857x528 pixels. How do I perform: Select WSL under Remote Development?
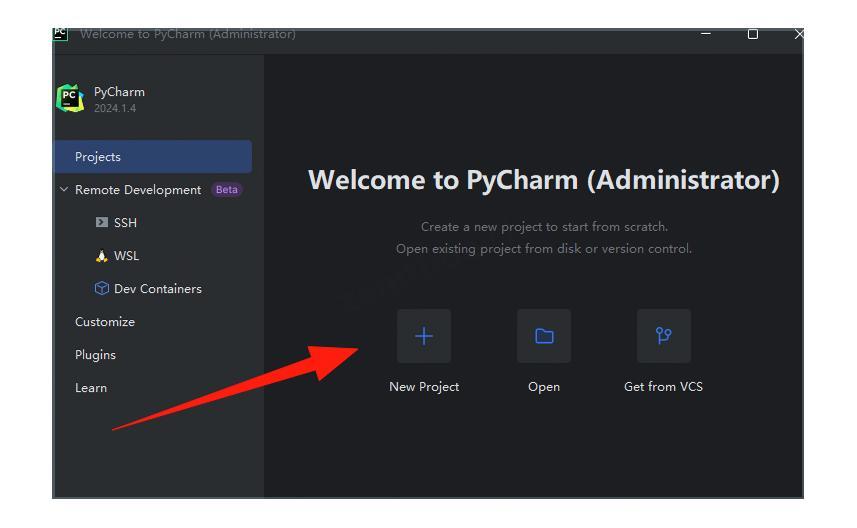126,256
